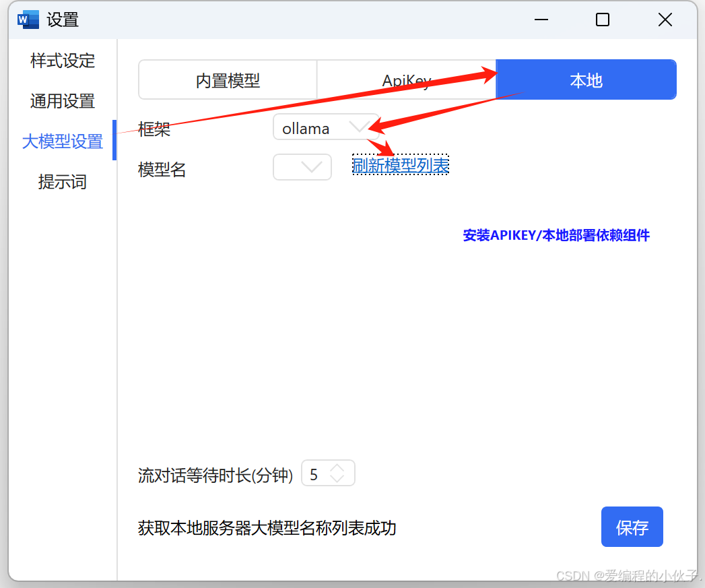Screen dimensions: 705x588
Task: Select the 大模型设置 sidebar entry
Action: coord(62,141)
